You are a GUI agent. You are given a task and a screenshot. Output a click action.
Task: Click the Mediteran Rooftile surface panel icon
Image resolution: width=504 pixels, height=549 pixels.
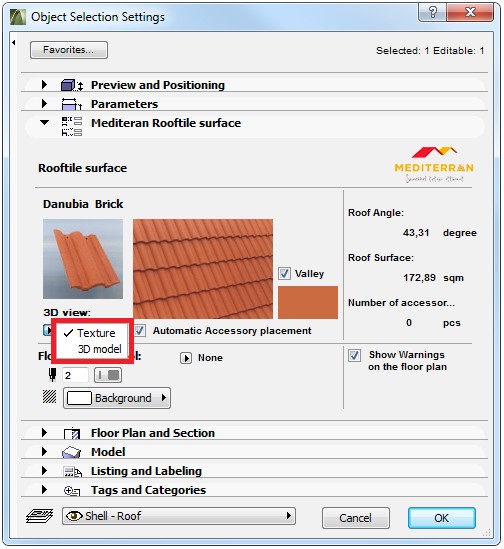coord(72,126)
